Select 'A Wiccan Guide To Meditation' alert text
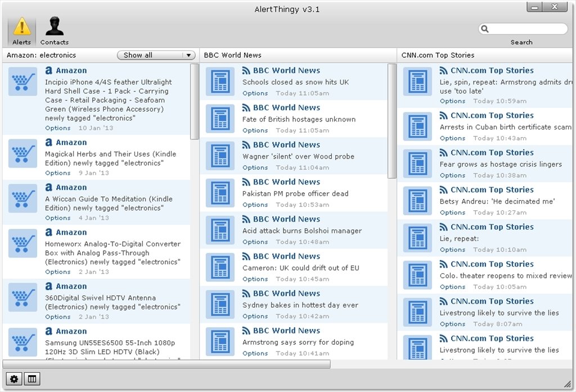Screen dimensions: 576x392 (109, 203)
